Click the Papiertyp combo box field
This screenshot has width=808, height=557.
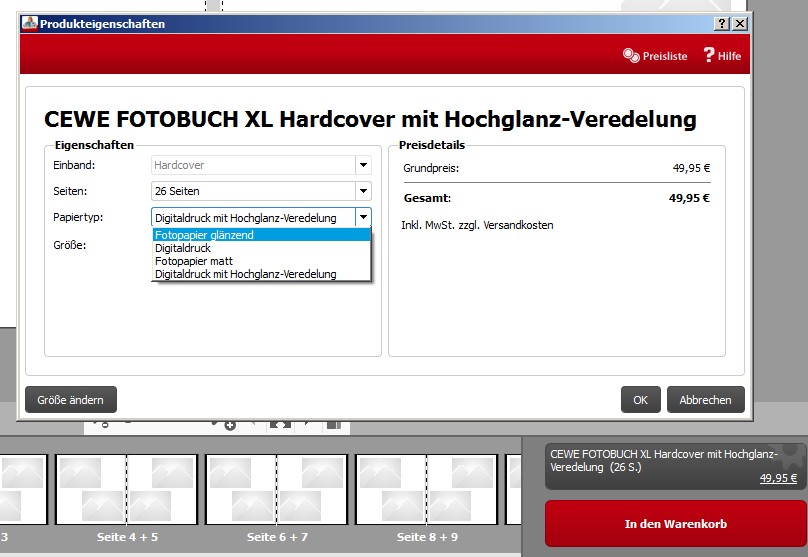(x=261, y=217)
